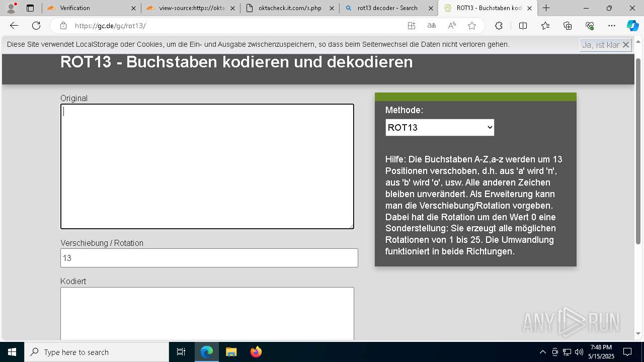Viewport: 644px width, 362px height.
Task: Open a new browser tab
Action: (x=546, y=8)
